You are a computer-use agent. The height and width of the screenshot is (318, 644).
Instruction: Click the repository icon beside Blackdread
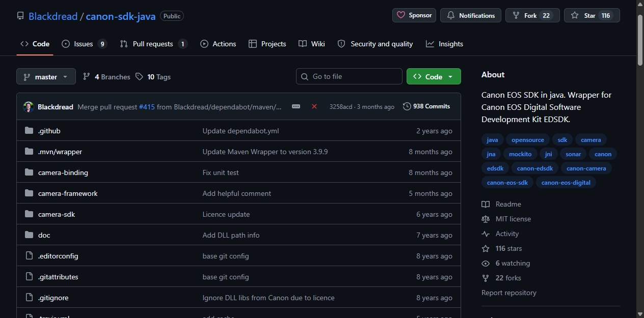20,16
